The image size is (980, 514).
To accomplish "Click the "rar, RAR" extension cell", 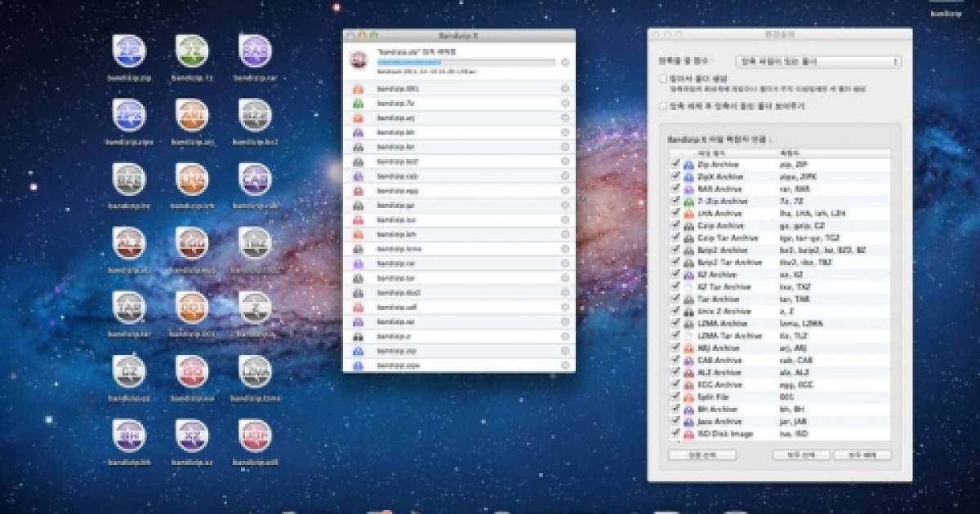I will (794, 188).
